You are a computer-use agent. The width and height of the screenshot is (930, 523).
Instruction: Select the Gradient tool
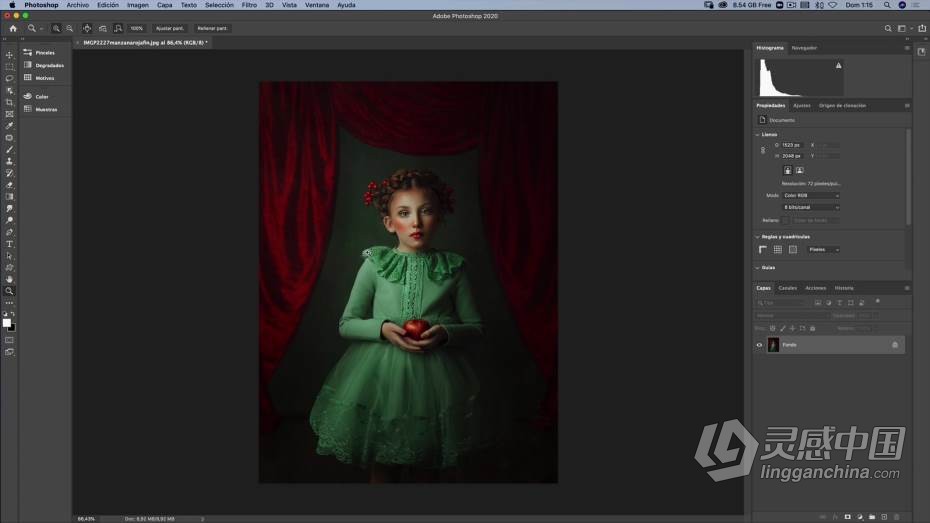tap(9, 197)
